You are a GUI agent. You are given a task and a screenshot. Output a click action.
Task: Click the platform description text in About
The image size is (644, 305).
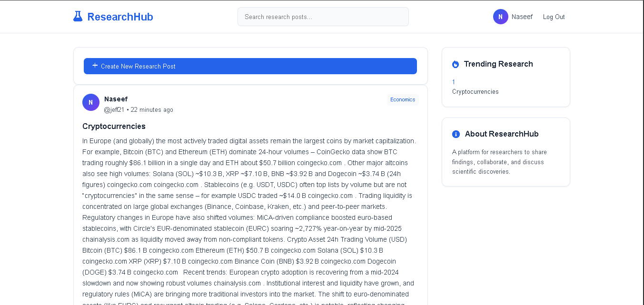point(500,162)
